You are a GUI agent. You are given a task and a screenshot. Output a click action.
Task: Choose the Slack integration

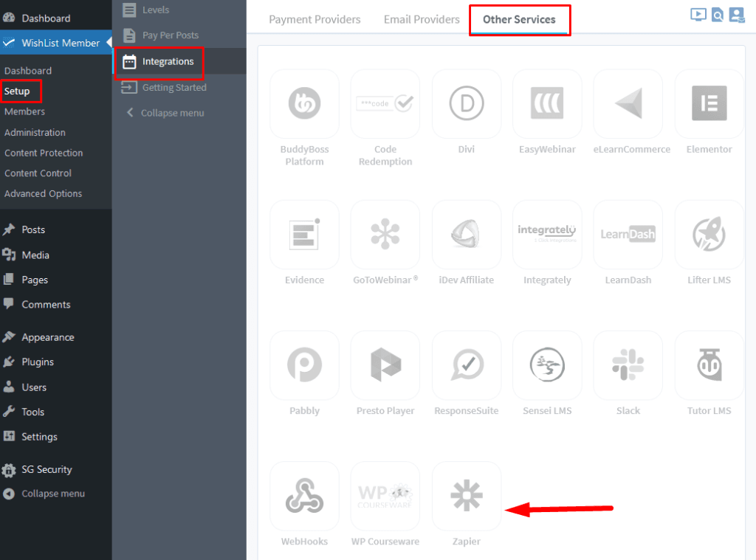coord(628,364)
